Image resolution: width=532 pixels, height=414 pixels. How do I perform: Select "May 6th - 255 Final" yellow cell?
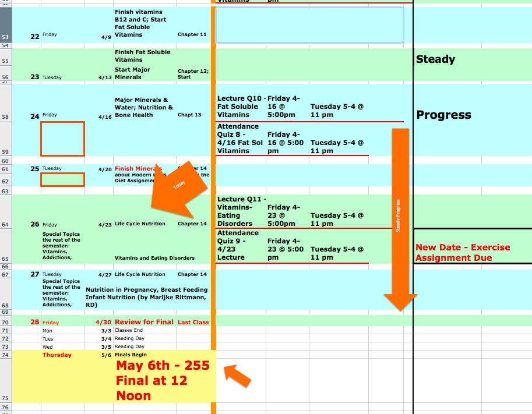[162, 381]
